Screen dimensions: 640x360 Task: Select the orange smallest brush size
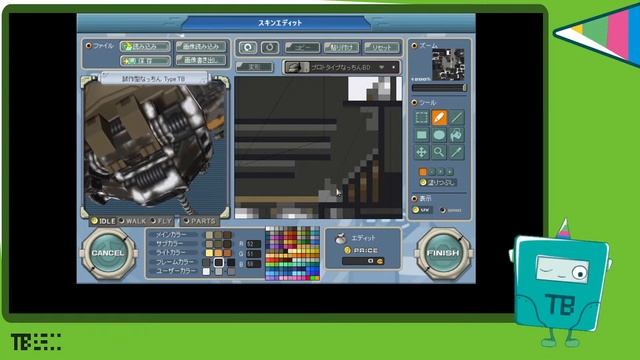(x=423, y=172)
